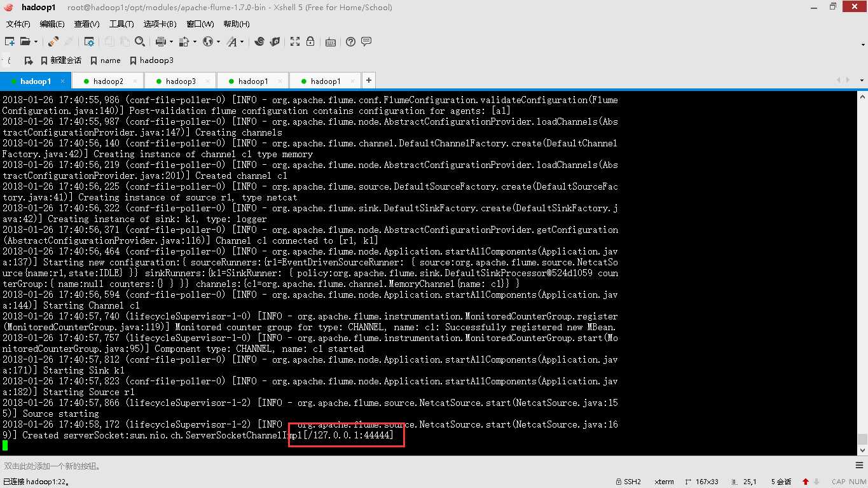
Task: Open the 工具(T) menu
Action: [x=121, y=24]
